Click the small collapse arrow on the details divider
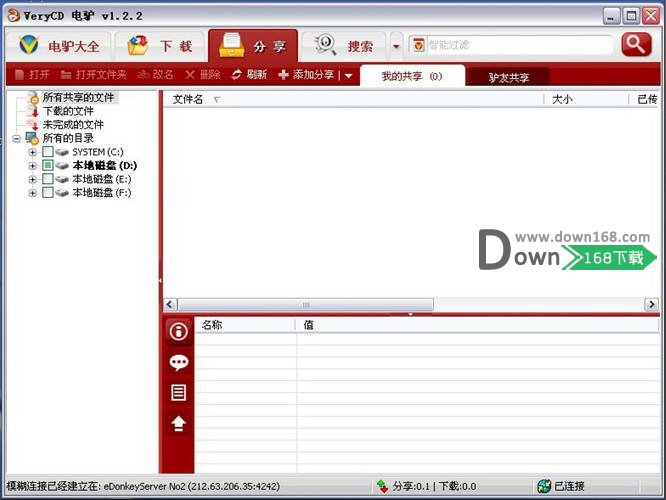 pyautogui.click(x=411, y=314)
